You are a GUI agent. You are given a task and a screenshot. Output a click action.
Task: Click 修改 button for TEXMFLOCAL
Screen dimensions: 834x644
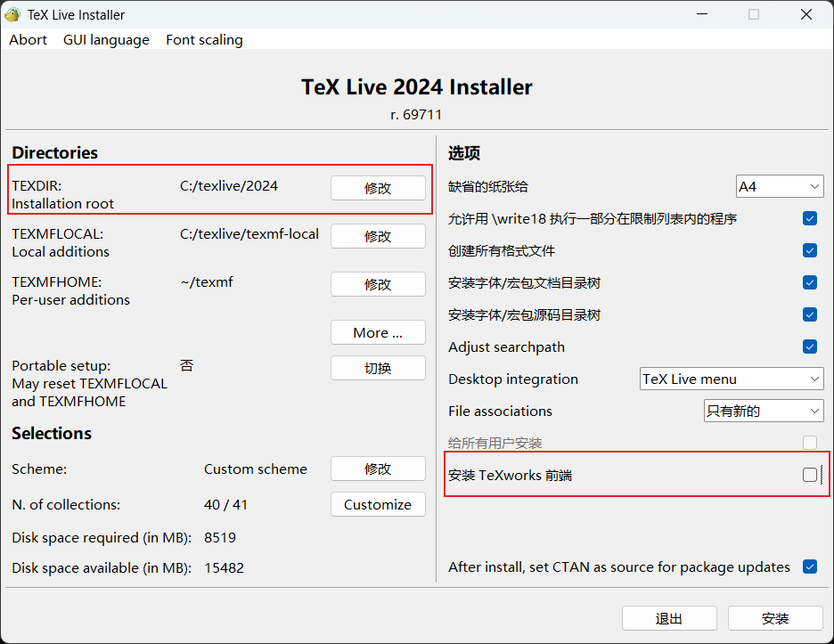[x=378, y=235]
